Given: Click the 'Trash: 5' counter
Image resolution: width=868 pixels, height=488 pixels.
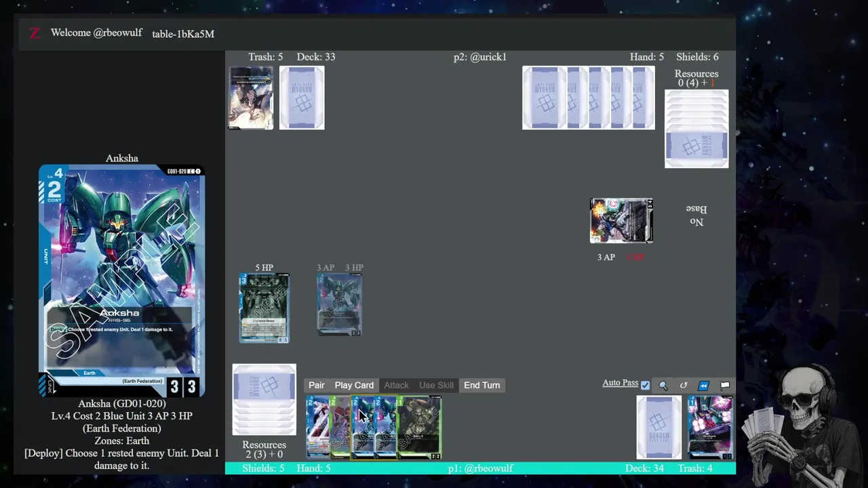Looking at the screenshot, I should 266,57.
